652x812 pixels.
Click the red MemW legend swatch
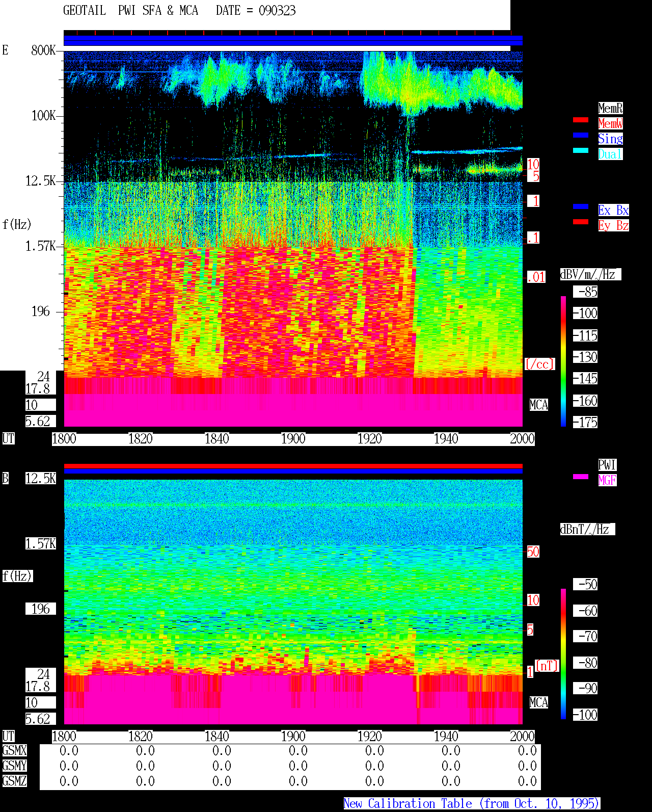click(x=581, y=120)
